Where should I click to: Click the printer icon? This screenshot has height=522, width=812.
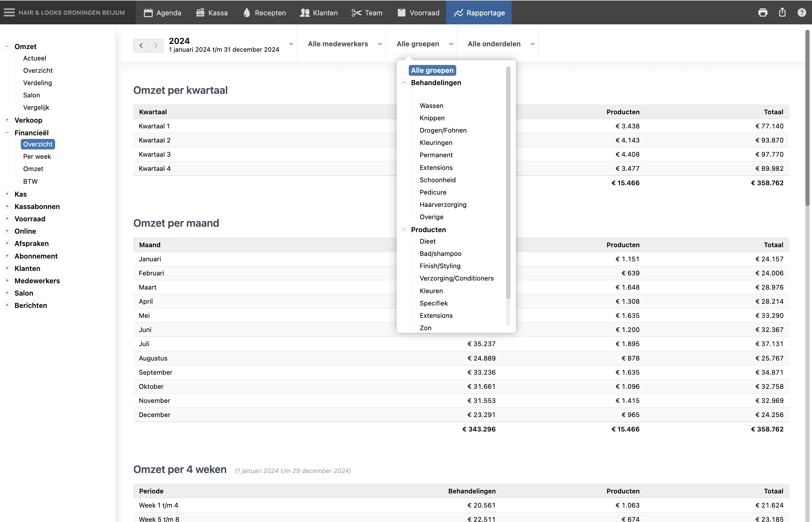[x=762, y=13]
